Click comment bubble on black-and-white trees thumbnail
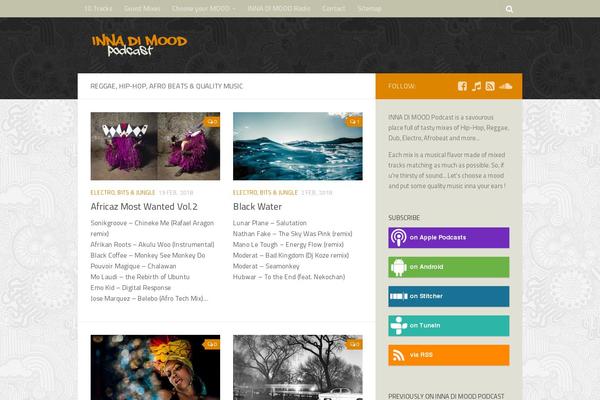The height and width of the screenshot is (400, 600). pyautogui.click(x=354, y=344)
